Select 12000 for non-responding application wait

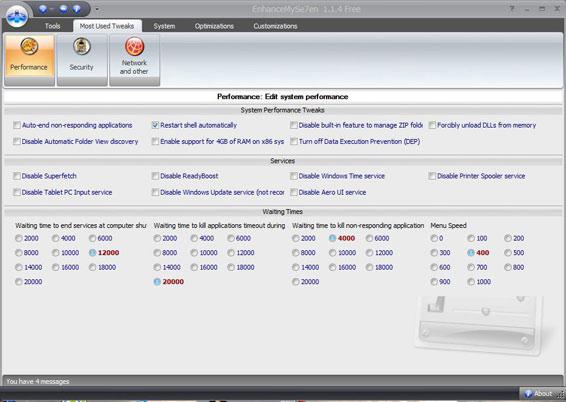click(369, 253)
